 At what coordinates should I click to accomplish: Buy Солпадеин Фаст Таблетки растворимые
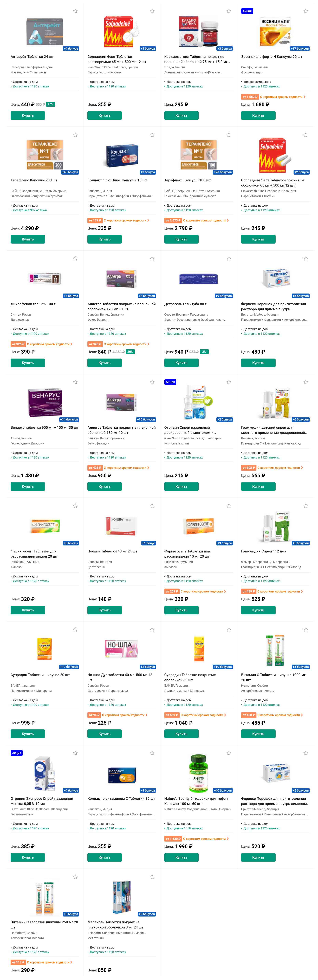105,115
